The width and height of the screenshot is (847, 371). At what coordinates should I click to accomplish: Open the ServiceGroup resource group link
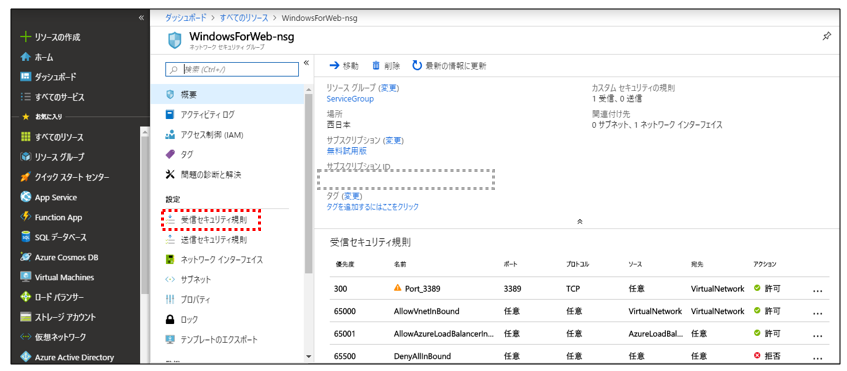click(x=350, y=99)
